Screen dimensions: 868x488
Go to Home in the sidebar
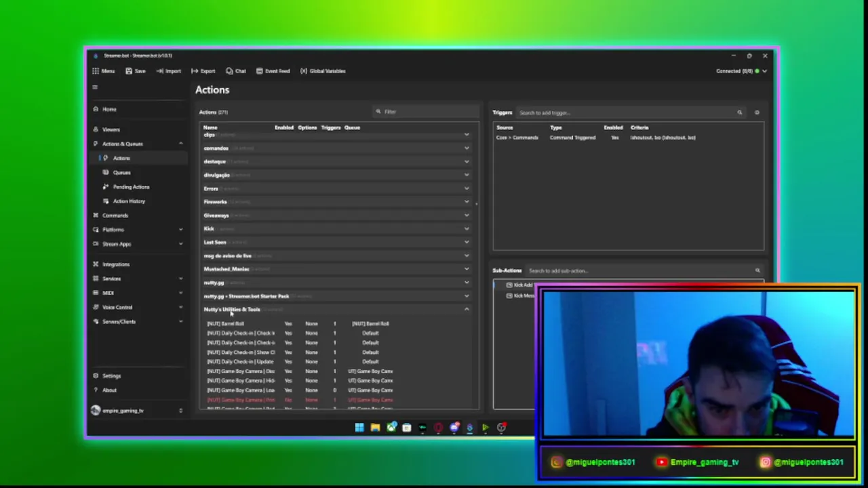[x=138, y=109]
